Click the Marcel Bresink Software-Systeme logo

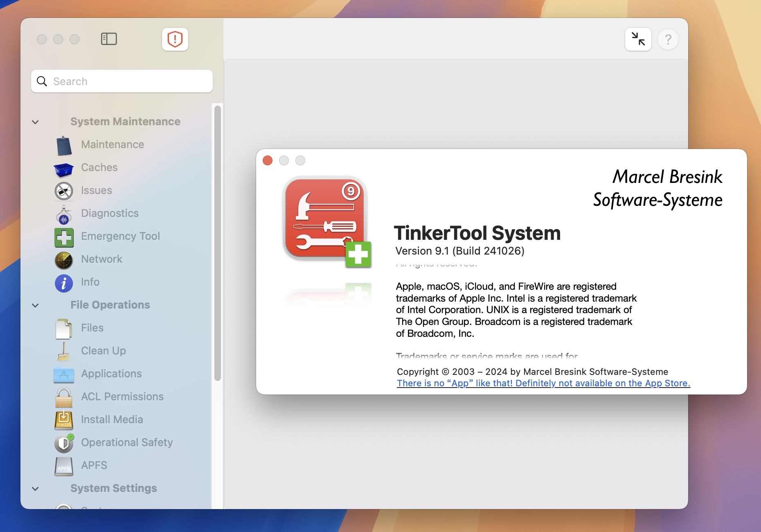(658, 188)
